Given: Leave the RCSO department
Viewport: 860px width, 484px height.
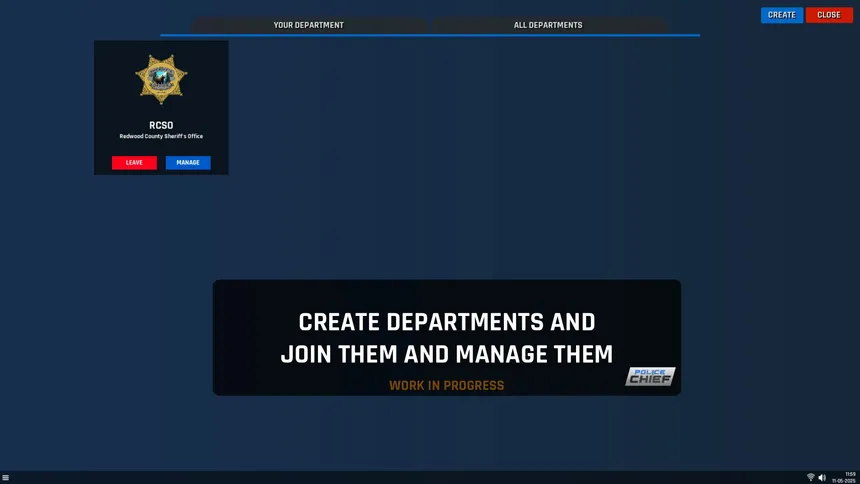Looking at the screenshot, I should [x=134, y=163].
